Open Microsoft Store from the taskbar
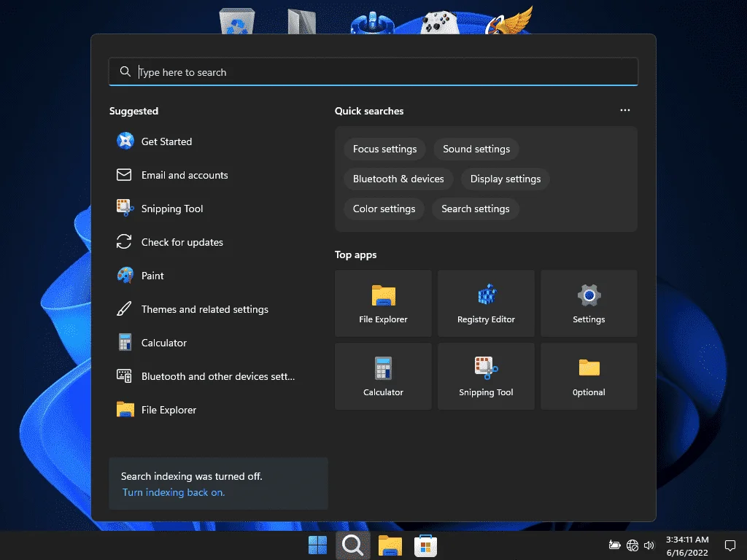747x560 pixels. click(x=425, y=545)
